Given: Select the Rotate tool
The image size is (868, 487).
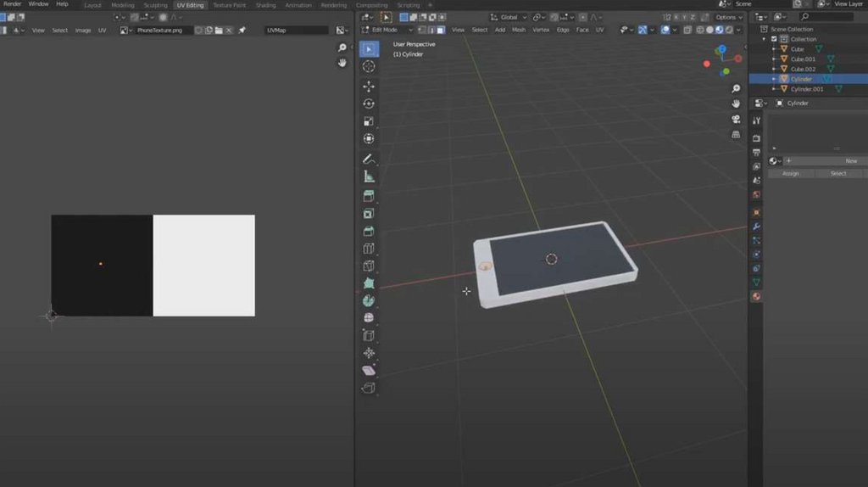Looking at the screenshot, I should (x=369, y=104).
